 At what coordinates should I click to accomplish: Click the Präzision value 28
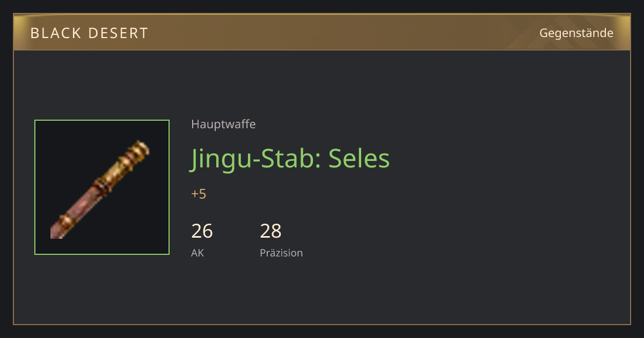(x=270, y=231)
